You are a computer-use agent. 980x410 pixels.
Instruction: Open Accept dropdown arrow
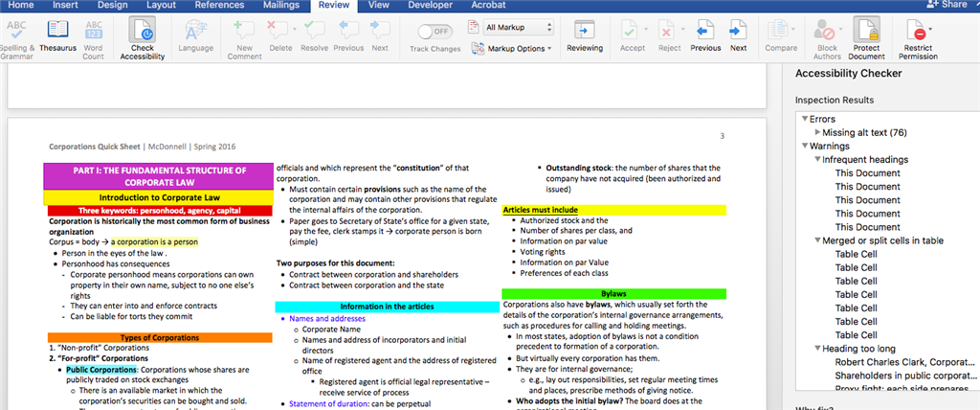coord(646,29)
